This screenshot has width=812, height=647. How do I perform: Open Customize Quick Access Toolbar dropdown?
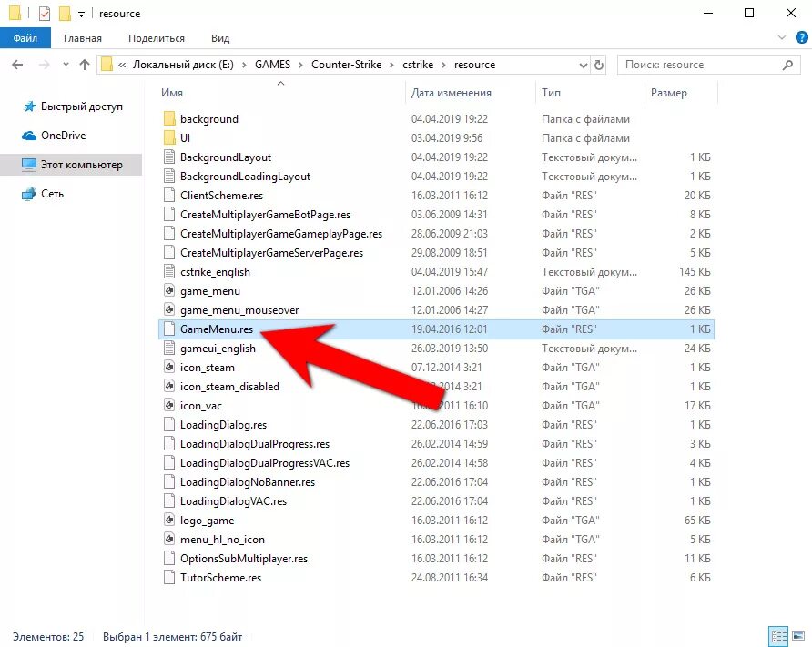(81, 15)
